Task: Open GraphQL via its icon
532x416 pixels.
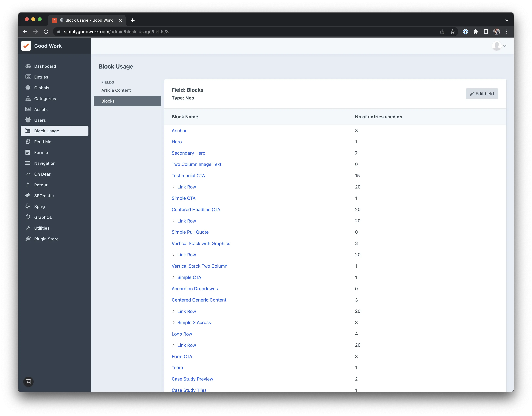Action: pos(28,217)
